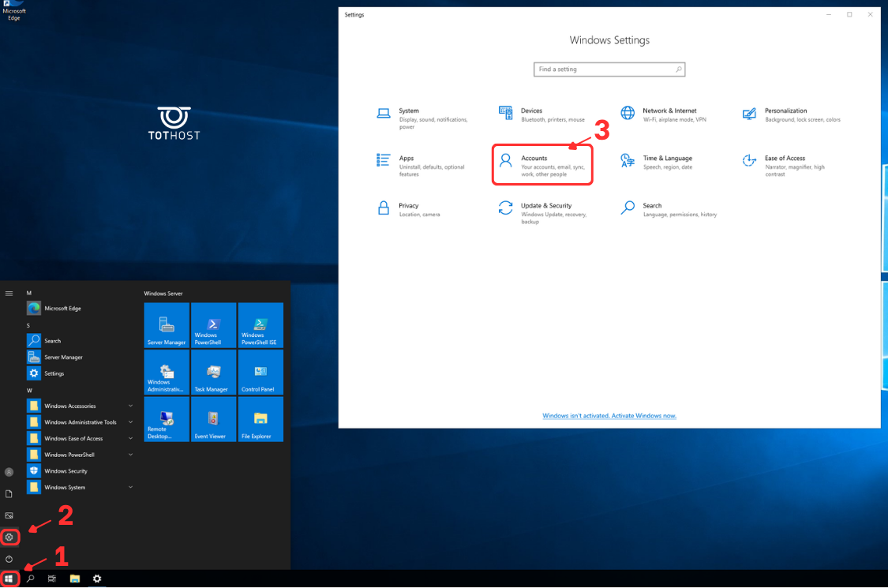Viewport: 888px width, 588px height.
Task: Click the 'Activate Windows now' link
Action: coord(644,416)
